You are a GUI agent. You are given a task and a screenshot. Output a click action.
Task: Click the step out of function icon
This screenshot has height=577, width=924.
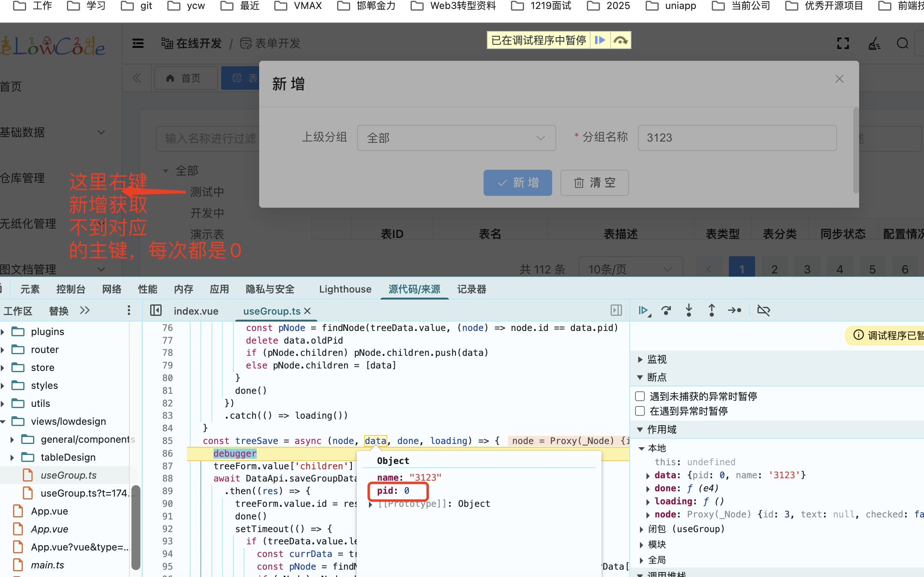(711, 311)
